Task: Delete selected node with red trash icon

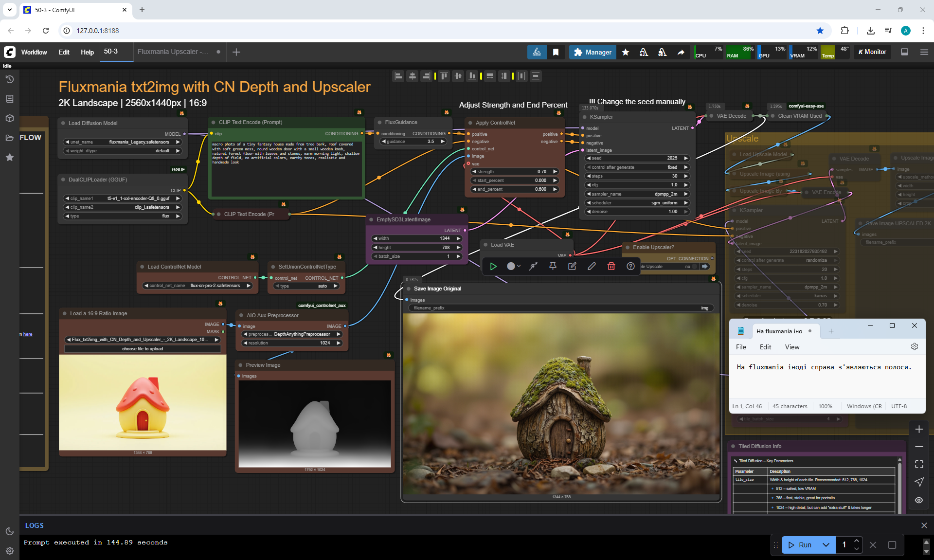Action: tap(611, 266)
